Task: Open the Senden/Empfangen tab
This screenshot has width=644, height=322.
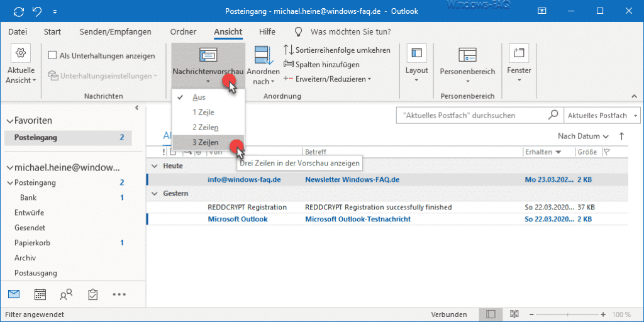Action: (x=116, y=31)
